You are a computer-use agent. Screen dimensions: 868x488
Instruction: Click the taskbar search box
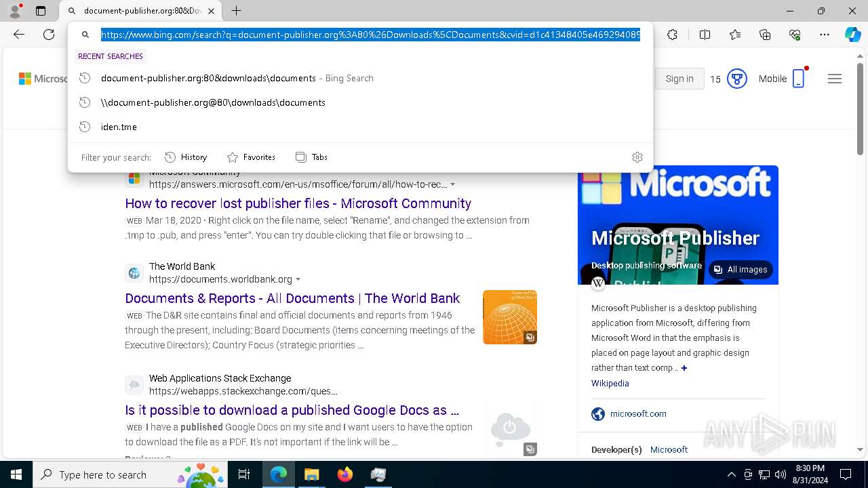[130, 474]
